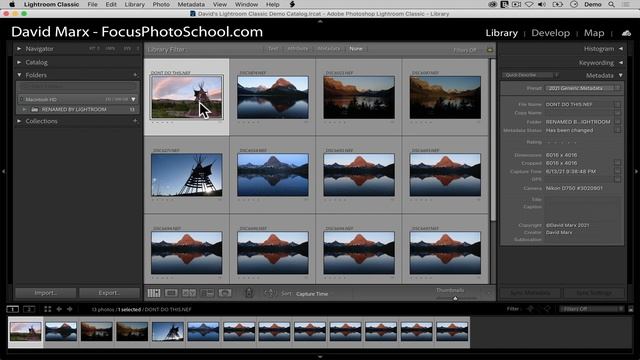640x360 pixels.
Task: Click the Import button
Action: point(46,293)
